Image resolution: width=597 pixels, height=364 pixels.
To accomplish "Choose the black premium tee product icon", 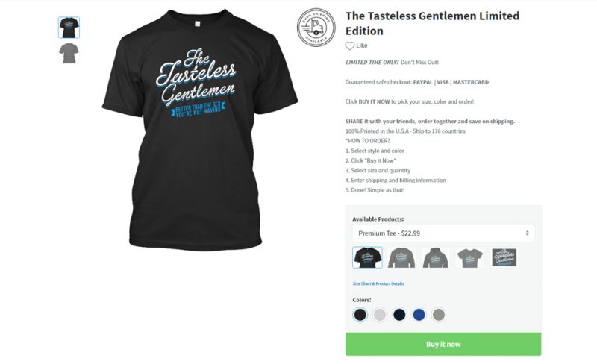I will 367,257.
